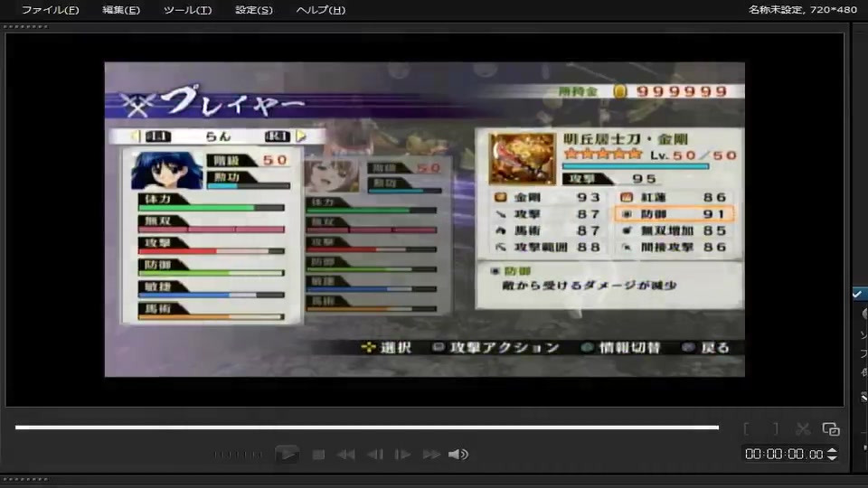Click the project title 名称未設定, 720*480
The height and width of the screenshot is (488, 868).
(803, 9)
